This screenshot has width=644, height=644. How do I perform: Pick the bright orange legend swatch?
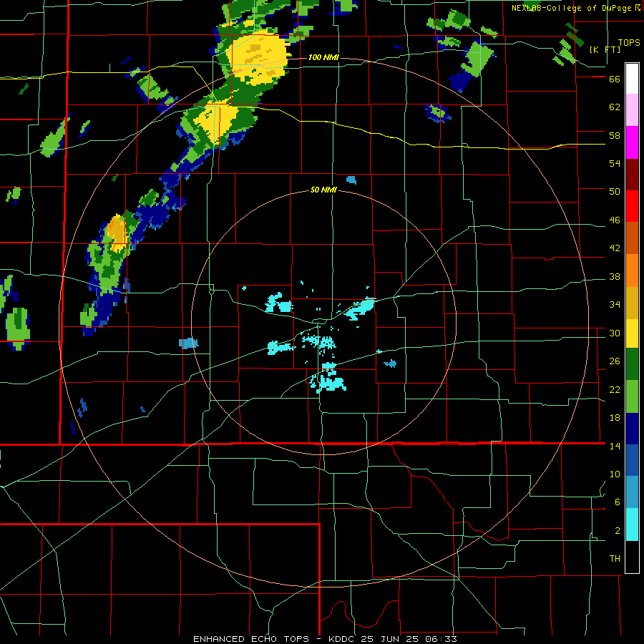632,270
